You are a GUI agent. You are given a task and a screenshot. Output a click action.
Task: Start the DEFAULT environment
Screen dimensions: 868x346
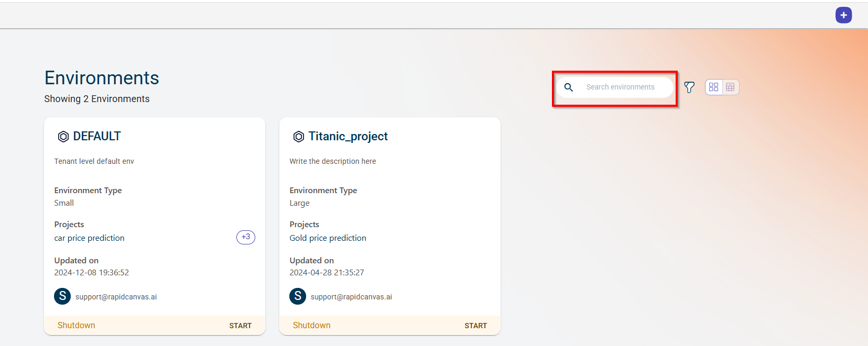pos(240,326)
